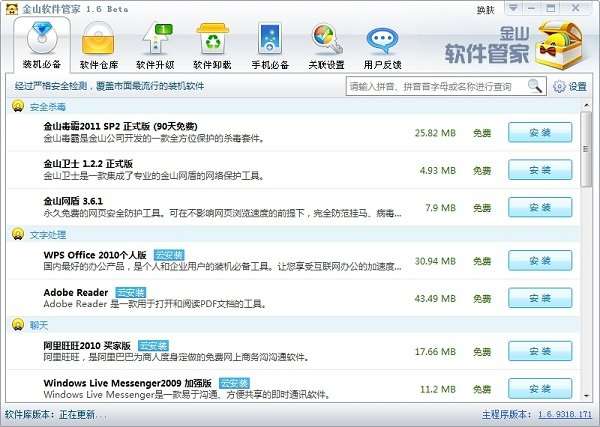600x427 pixels.
Task: Install Windows Live Messenger2009 加强版
Action: coord(540,389)
